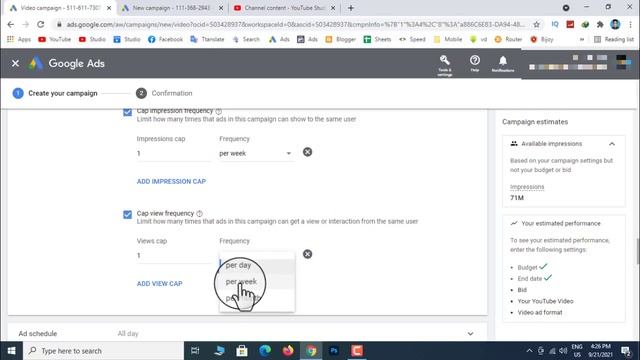Open the Sheets bookmark
The image size is (640, 360).
[377, 39]
